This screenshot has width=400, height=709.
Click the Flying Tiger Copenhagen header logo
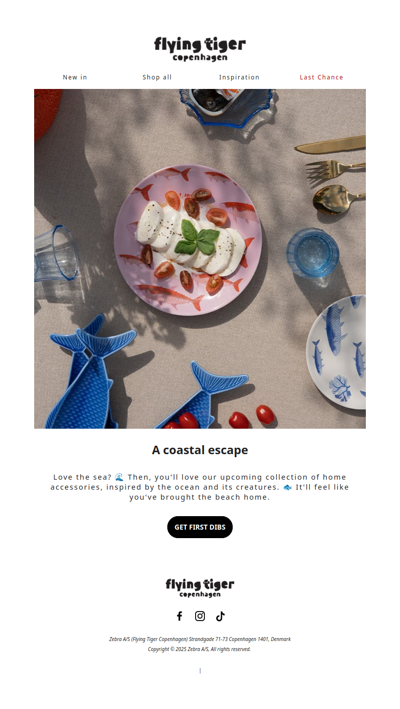[200, 49]
